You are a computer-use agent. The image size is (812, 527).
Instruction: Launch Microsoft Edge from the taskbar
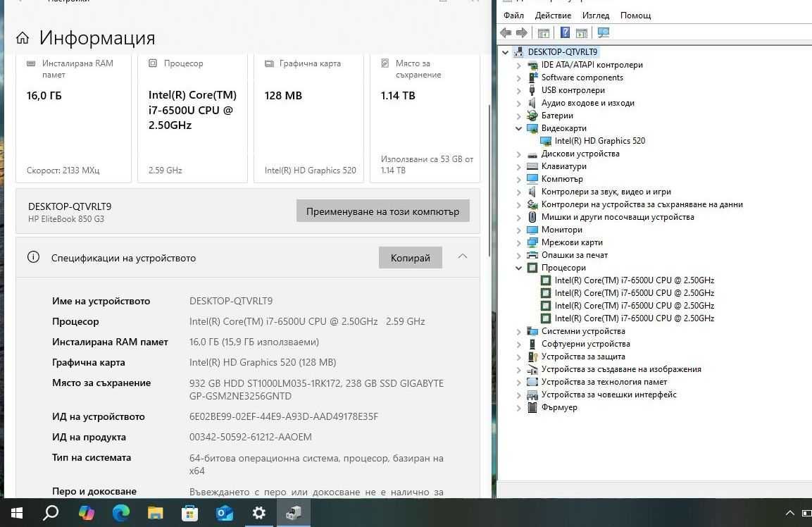tap(121, 513)
